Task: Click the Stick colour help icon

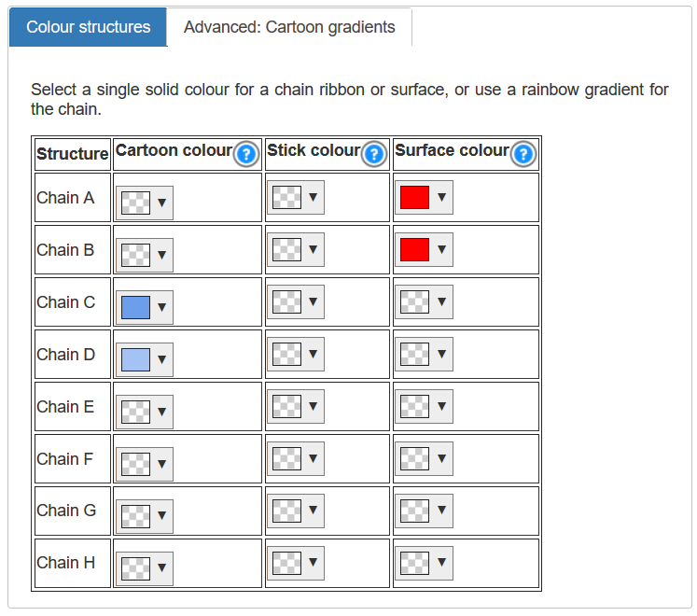Action: [x=373, y=154]
